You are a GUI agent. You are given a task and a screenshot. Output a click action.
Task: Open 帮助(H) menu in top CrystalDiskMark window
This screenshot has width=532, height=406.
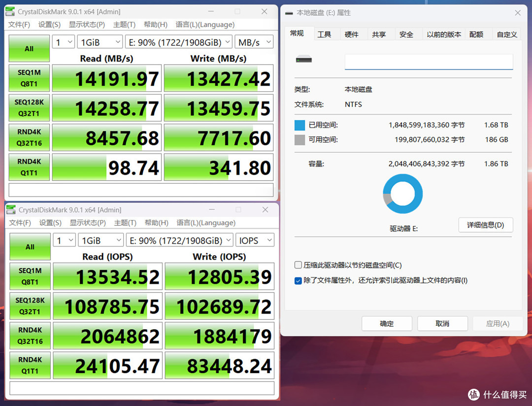coord(155,25)
